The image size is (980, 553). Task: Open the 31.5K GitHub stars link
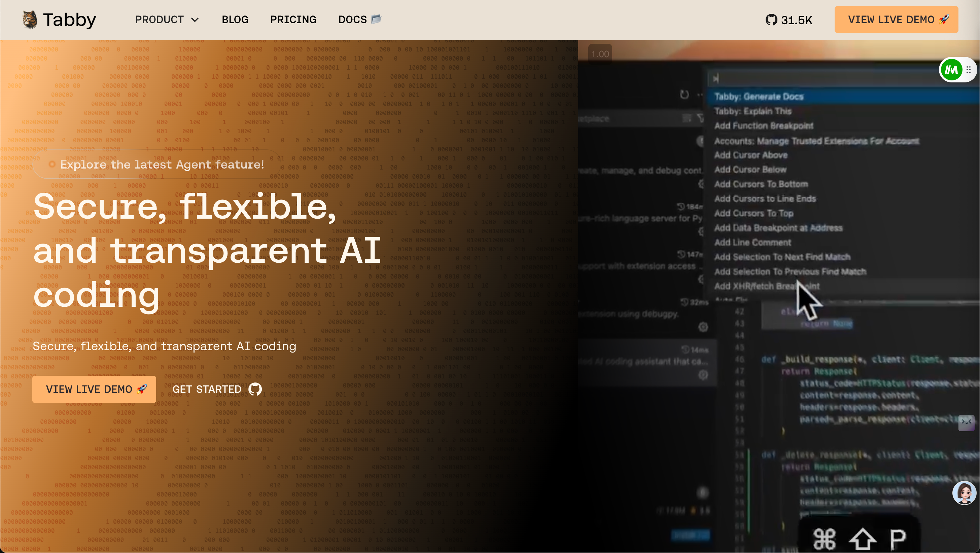789,20
